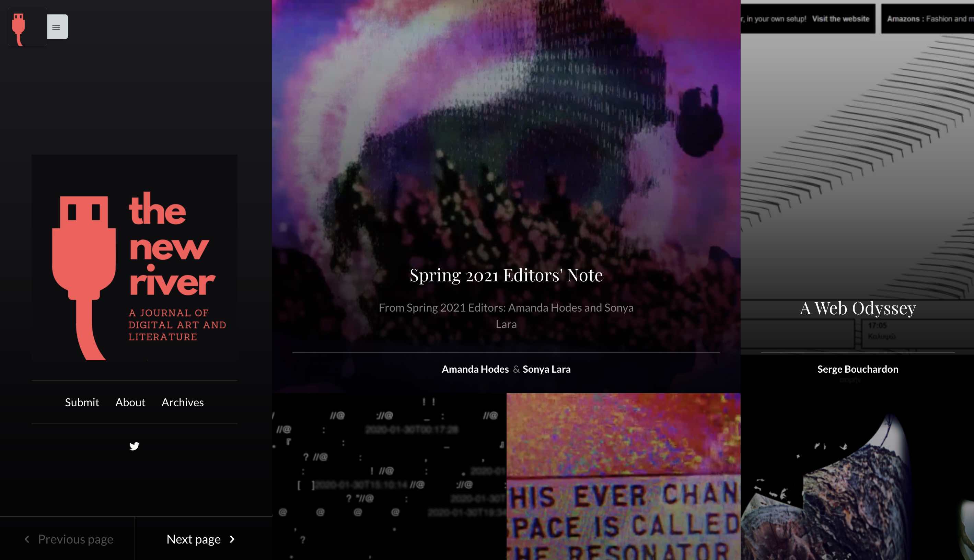The width and height of the screenshot is (974, 560).
Task: Open the Twitter bird icon link
Action: 134,446
